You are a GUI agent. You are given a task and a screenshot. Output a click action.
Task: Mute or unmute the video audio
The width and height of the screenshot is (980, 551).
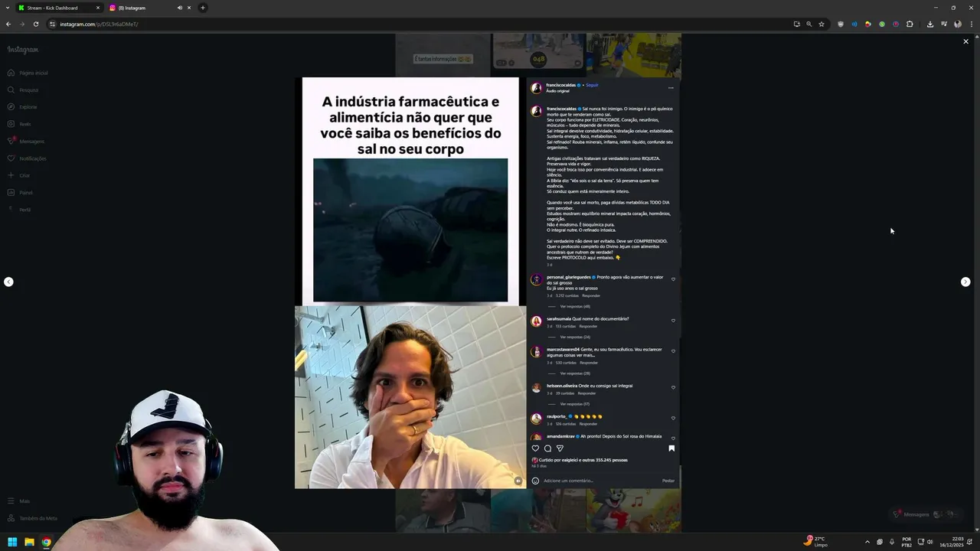[518, 481]
